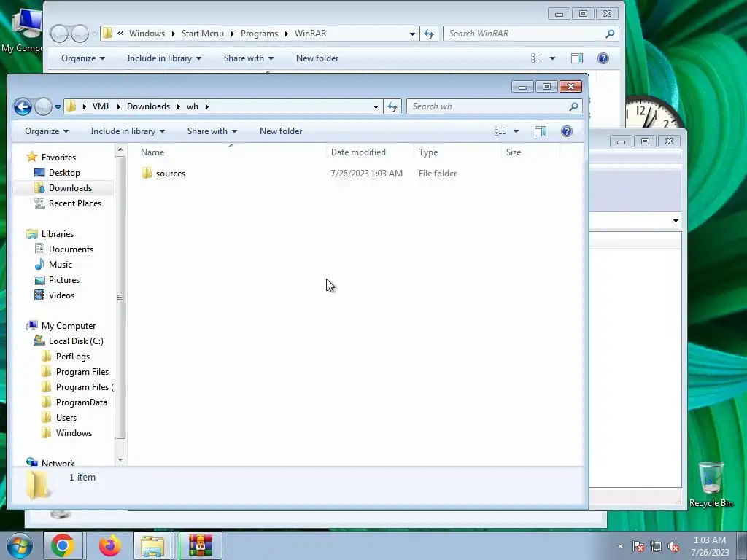Click Start Menu in WinRAR window breadcrumb

(x=202, y=34)
